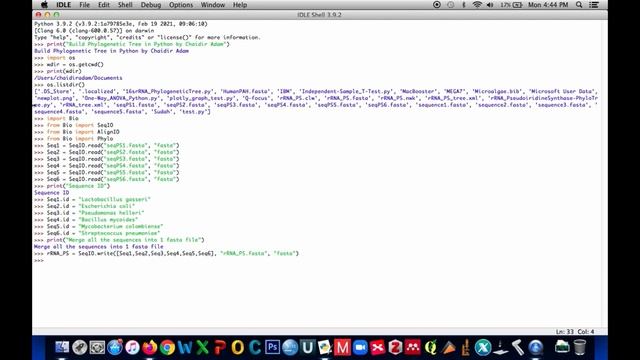Click the Seq6.id assignment line
This screenshot has width=640, height=360.
[x=97, y=233]
